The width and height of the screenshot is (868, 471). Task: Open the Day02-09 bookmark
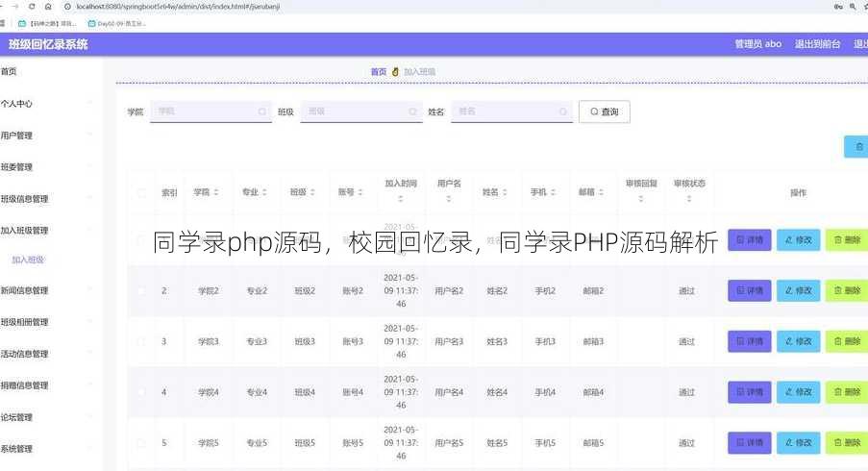click(117, 24)
